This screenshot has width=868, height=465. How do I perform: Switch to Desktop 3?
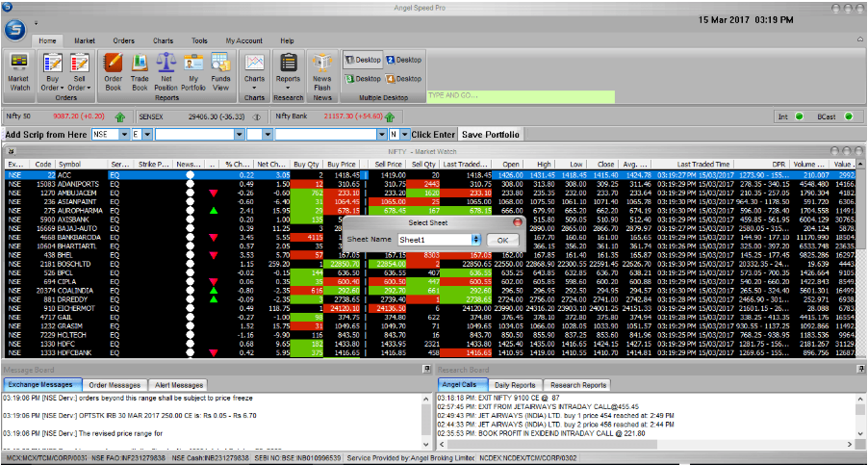coord(363,79)
